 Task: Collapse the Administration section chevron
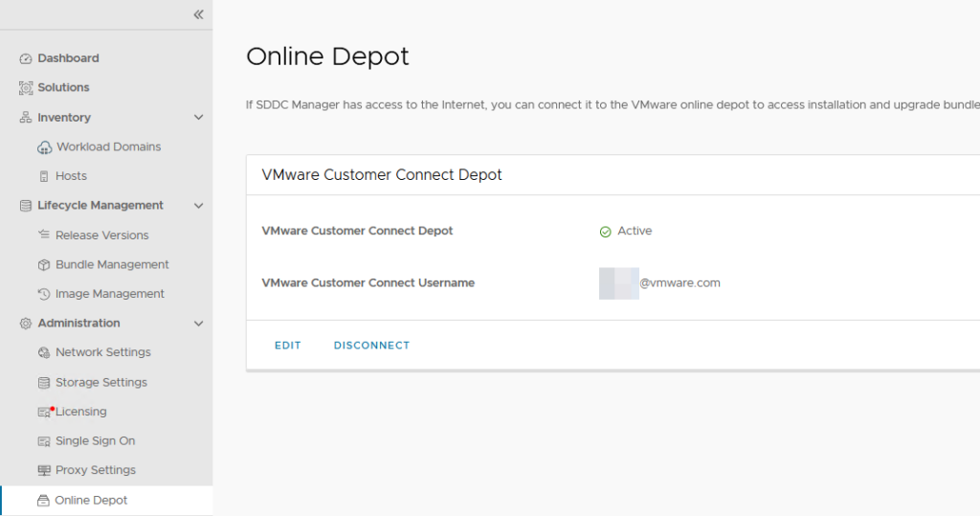pos(198,324)
